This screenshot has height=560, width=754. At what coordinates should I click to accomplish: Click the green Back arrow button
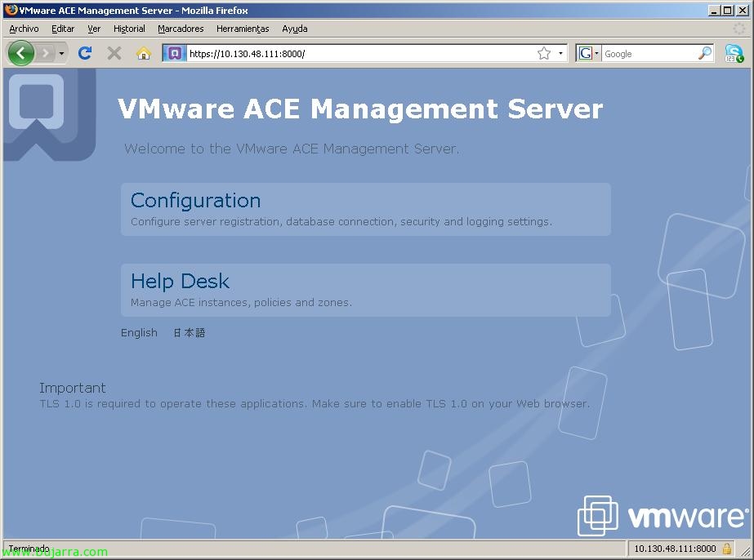(20, 53)
